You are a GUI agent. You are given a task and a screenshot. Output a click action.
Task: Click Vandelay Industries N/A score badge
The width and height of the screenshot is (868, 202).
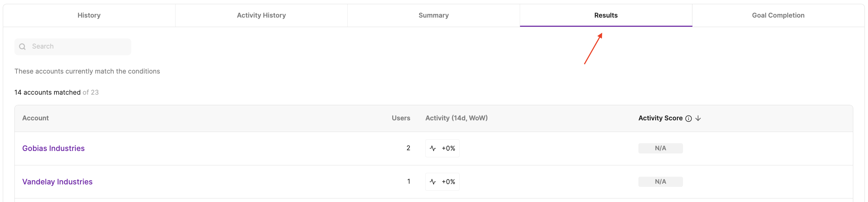point(660,182)
